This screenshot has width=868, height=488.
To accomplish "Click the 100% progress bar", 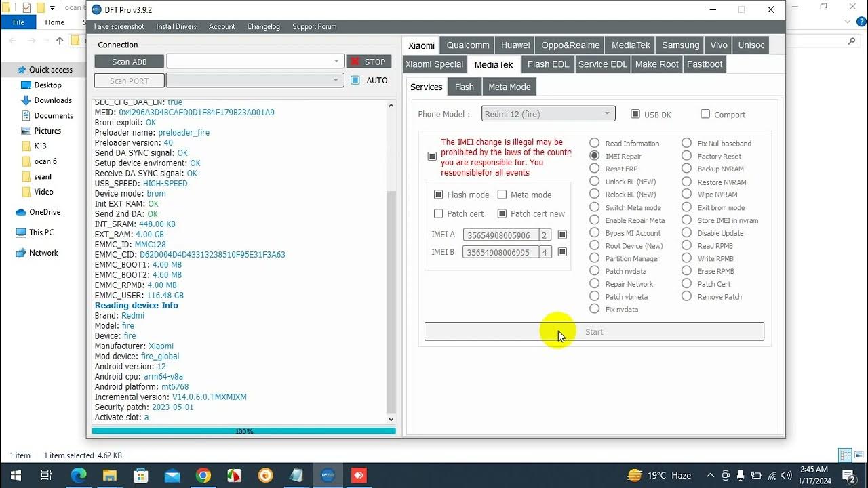I will point(244,431).
